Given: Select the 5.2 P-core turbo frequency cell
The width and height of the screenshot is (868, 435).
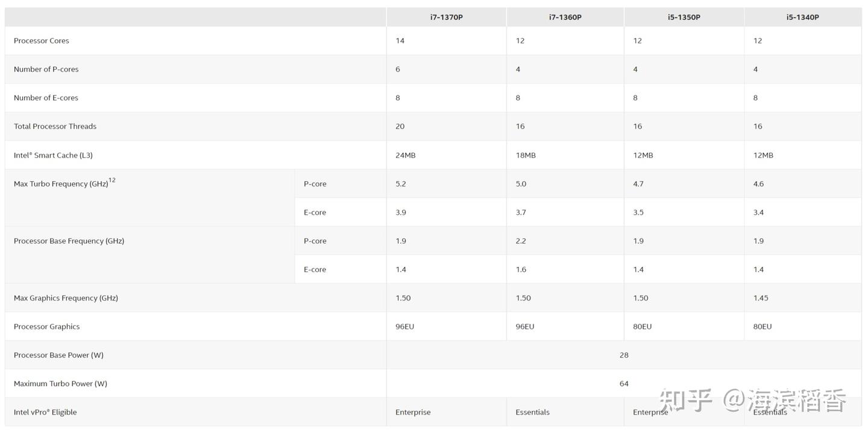Looking at the screenshot, I should point(400,184).
